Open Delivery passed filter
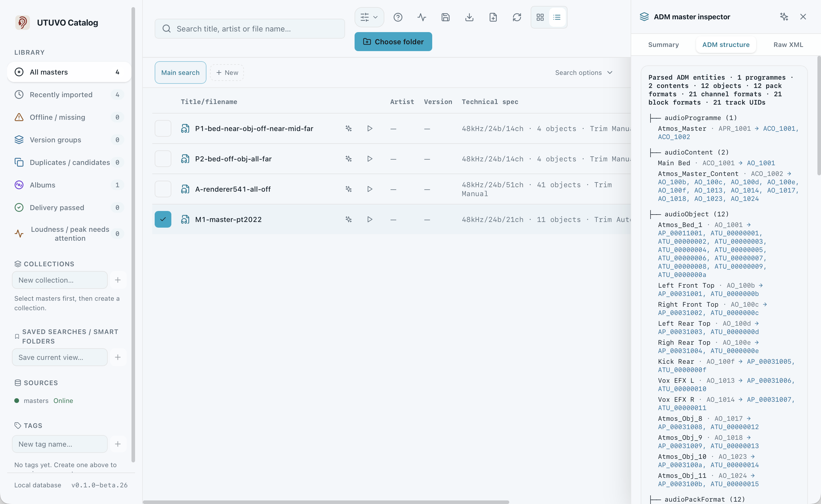This screenshot has height=504, width=821. (69, 208)
